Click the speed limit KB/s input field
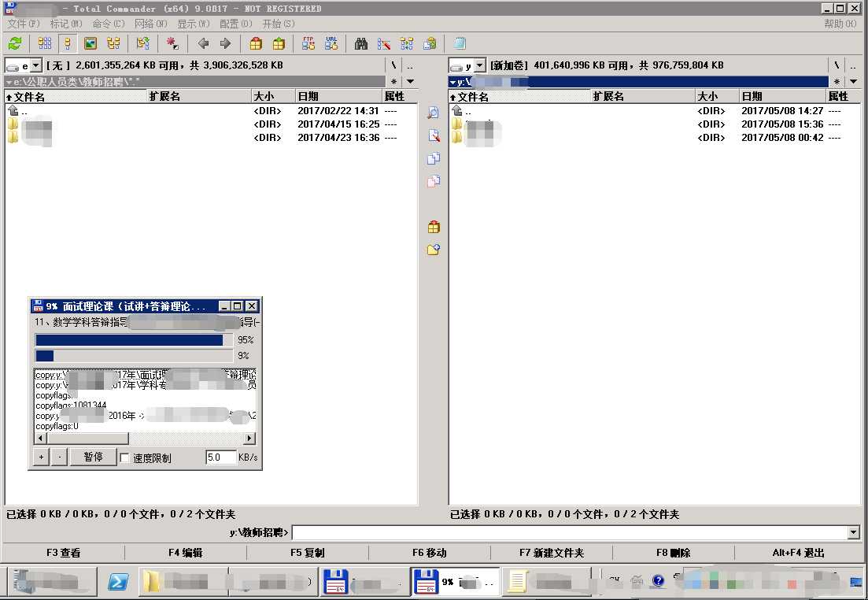Viewport: 868px width, 600px height. (220, 457)
